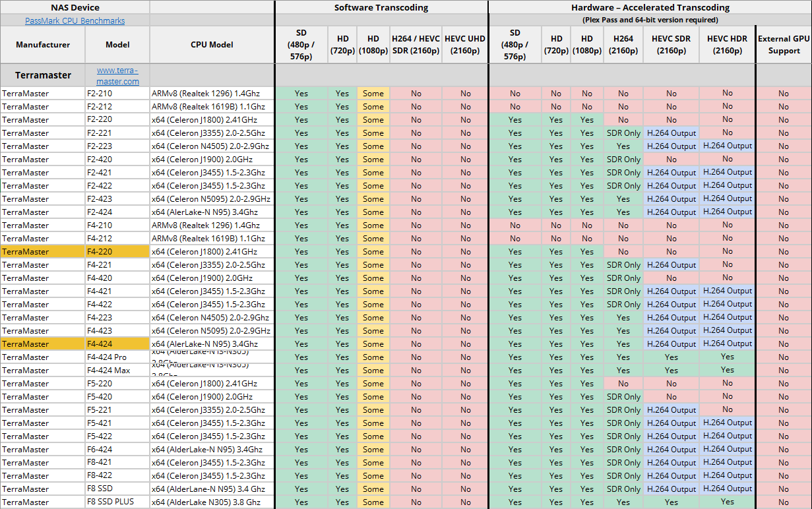Select the F2-424 model cell
Viewport: 812px width, 509px height.
pos(117,212)
